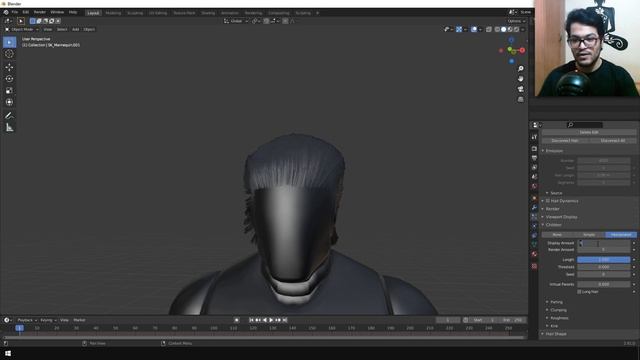640x360 pixels.
Task: Open Tool properties tab icon
Action: [534, 137]
